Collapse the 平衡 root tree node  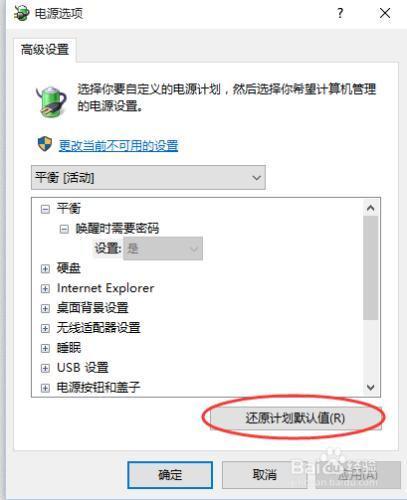45,209
